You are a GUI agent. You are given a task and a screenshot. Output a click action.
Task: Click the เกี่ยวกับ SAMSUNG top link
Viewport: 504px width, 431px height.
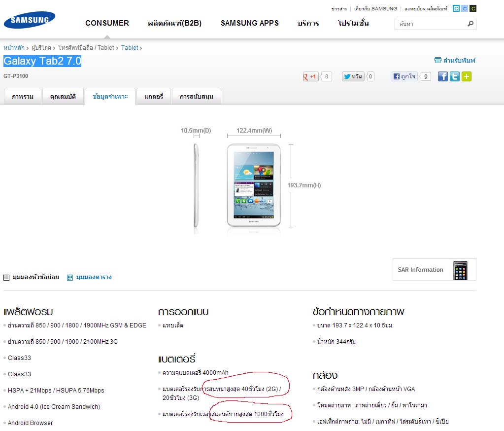tap(375, 9)
